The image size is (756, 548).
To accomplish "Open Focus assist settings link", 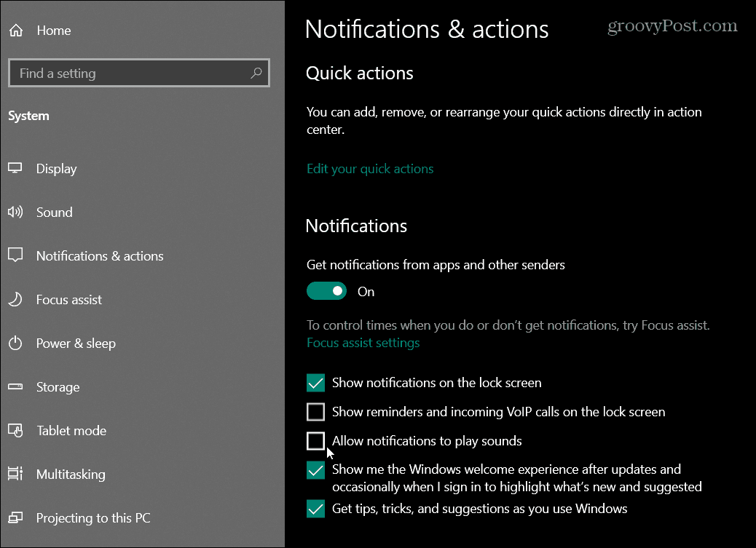I will tap(363, 343).
